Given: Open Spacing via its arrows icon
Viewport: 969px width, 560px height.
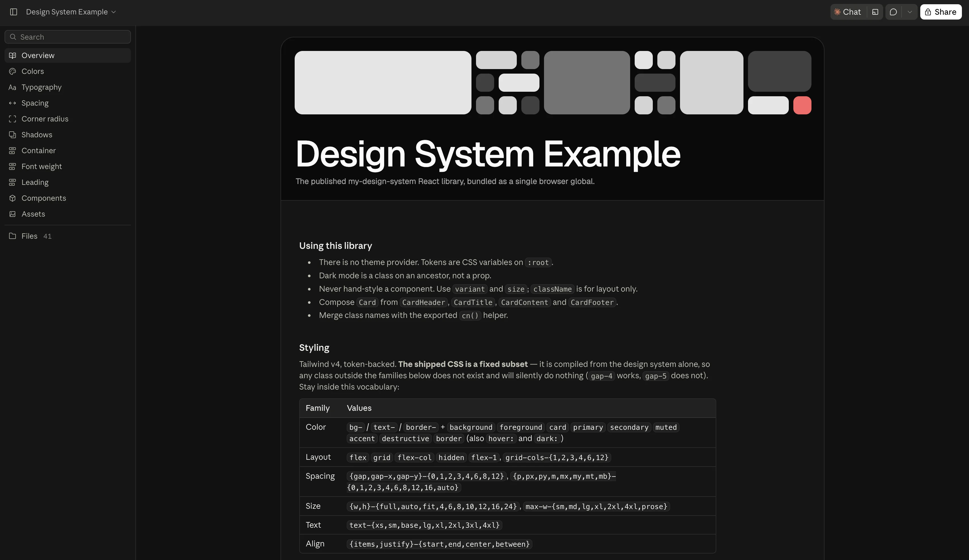Looking at the screenshot, I should (x=13, y=103).
